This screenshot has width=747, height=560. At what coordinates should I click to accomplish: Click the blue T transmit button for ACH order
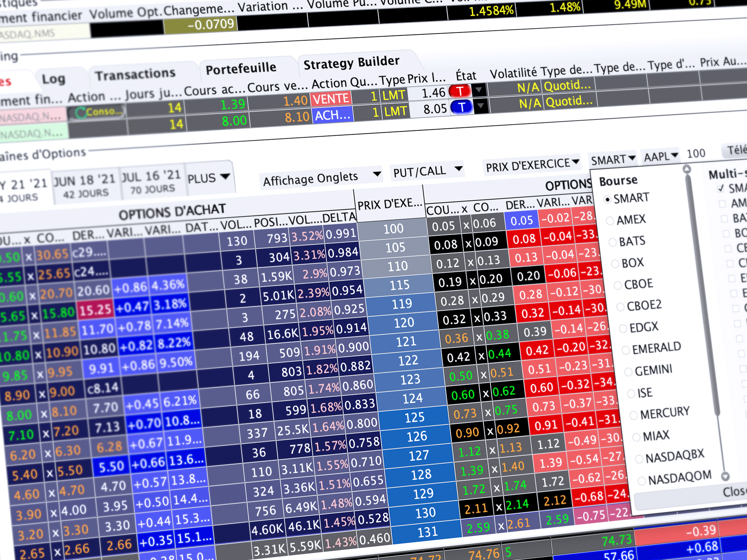point(462,107)
